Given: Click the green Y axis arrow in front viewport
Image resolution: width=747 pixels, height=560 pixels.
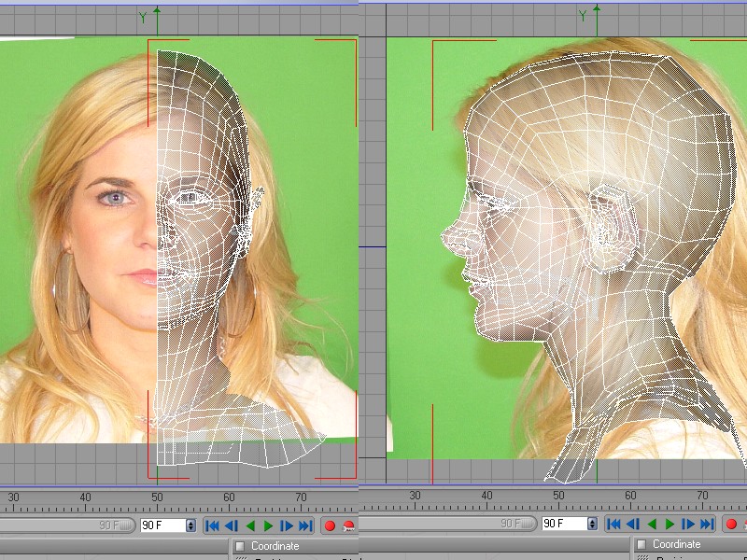Looking at the screenshot, I should click(157, 21).
